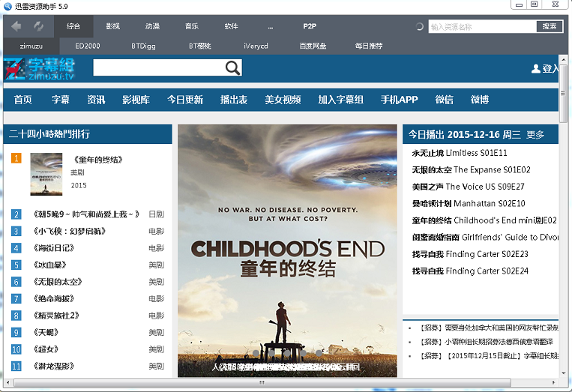Open the 加入字幕组 menu item
Screen dimensions: 572x392
click(340, 100)
